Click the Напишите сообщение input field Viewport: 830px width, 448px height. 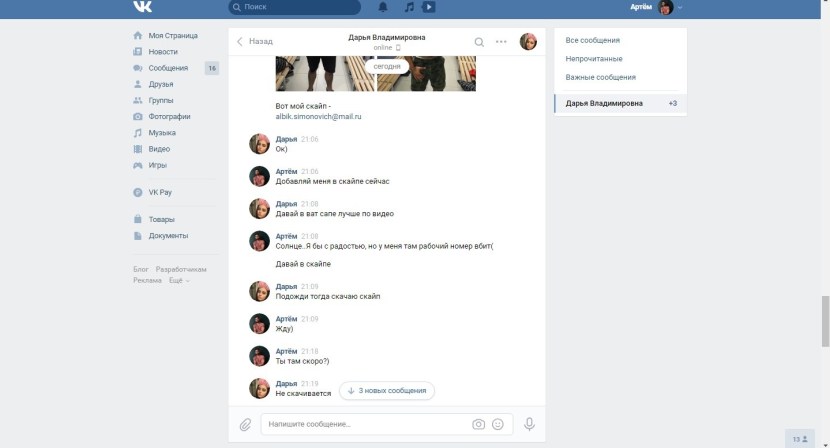coord(365,424)
